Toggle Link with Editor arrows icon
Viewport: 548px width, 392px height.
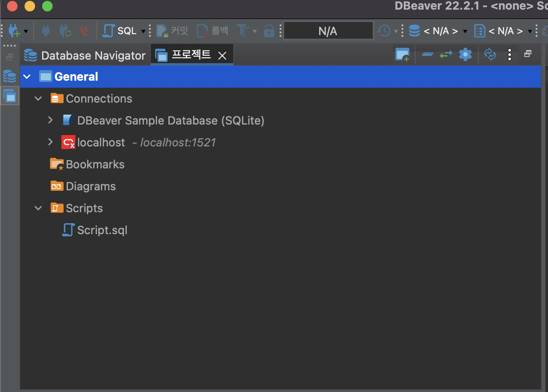point(446,55)
